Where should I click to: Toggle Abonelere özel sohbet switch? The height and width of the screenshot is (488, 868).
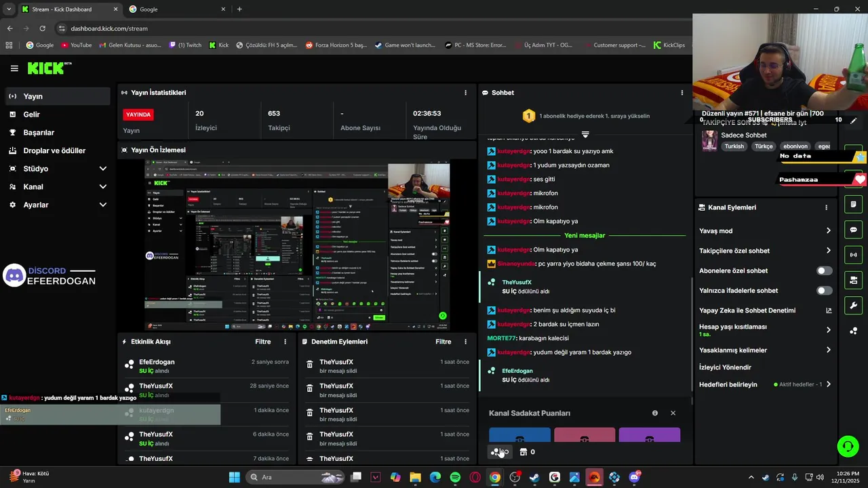[x=824, y=270]
